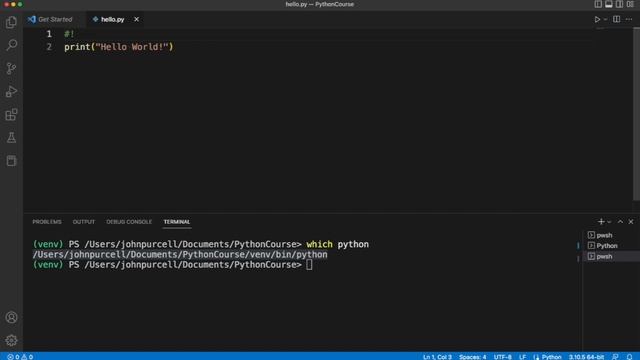Screen dimensions: 640x360
Task: Click the terminal prompt cursor
Action: click(x=309, y=264)
